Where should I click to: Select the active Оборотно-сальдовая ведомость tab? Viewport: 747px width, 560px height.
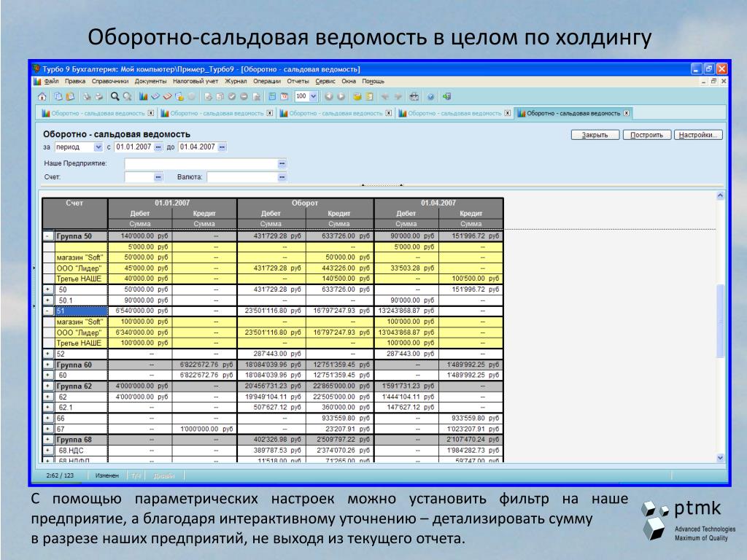(573, 113)
